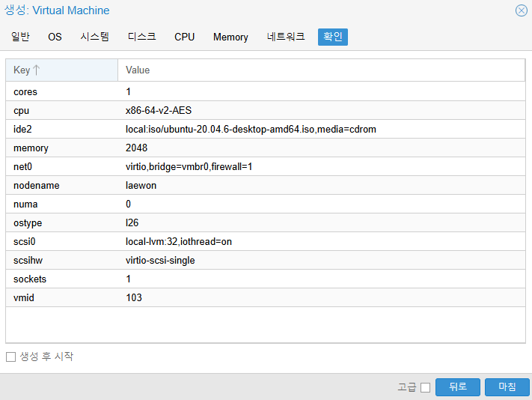
Task: Click the sort ascending arrow in Key header
Action: (37, 70)
